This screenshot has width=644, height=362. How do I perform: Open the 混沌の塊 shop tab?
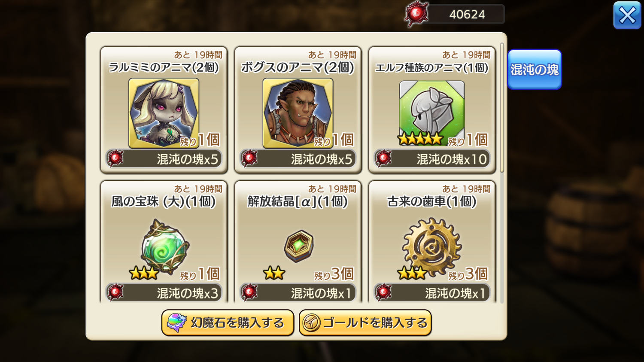535,70
